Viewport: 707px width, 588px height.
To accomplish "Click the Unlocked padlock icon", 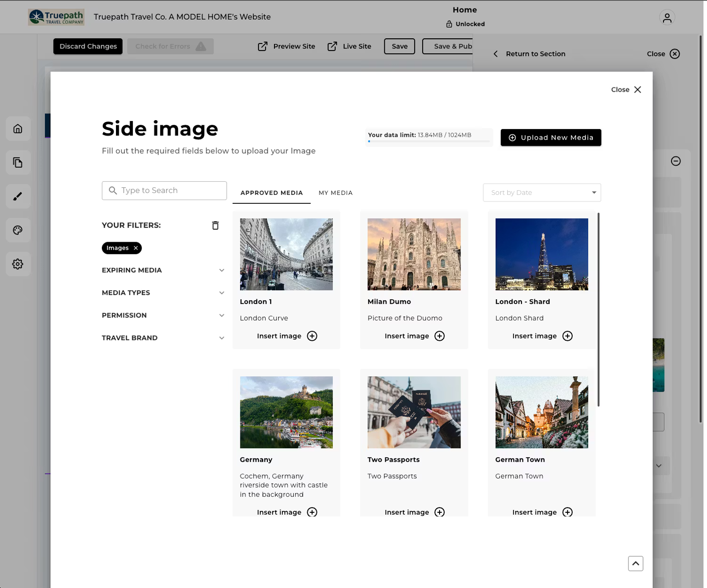I will [x=449, y=24].
